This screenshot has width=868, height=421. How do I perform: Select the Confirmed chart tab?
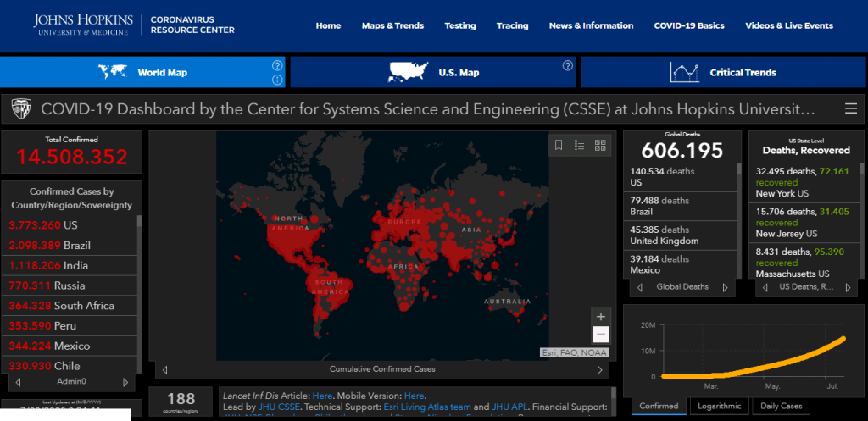click(x=659, y=406)
